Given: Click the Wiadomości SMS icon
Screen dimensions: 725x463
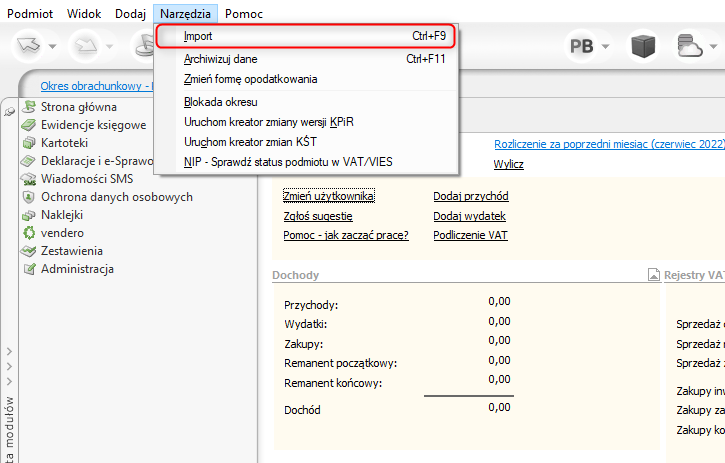Looking at the screenshot, I should tap(31, 179).
